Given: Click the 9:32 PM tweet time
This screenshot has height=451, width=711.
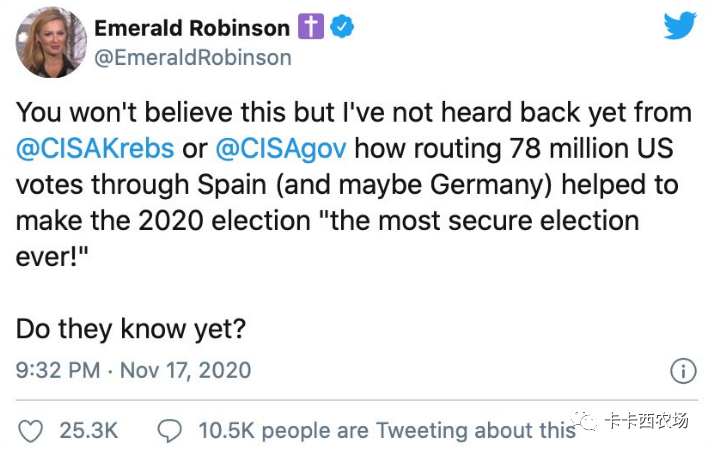Looking at the screenshot, I should point(58,370).
